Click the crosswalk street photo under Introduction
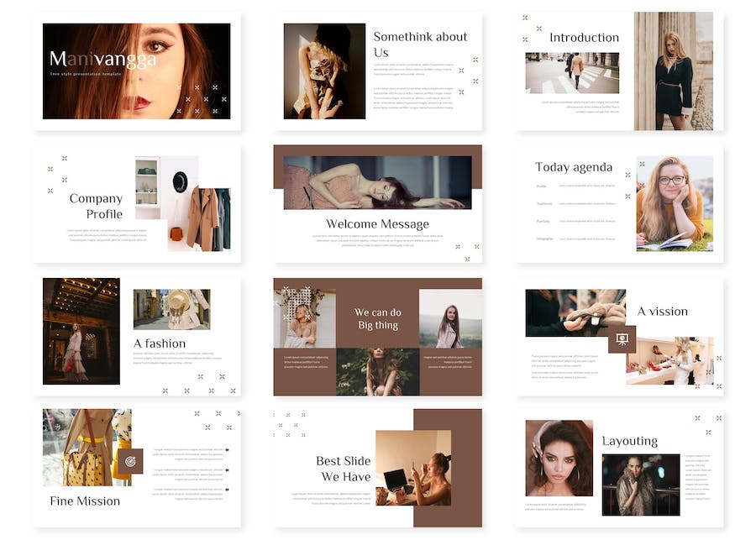Screen dimensions: 756x540 click(572, 73)
